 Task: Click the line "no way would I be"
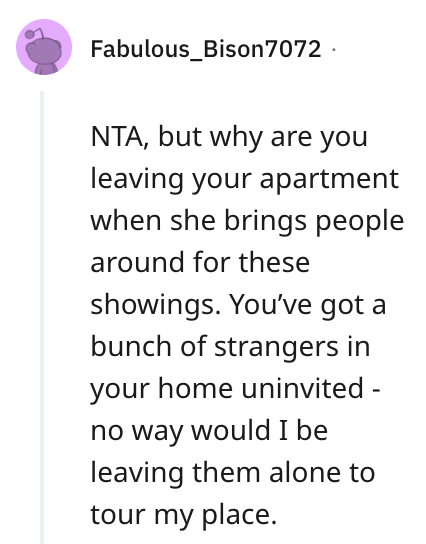point(210,431)
